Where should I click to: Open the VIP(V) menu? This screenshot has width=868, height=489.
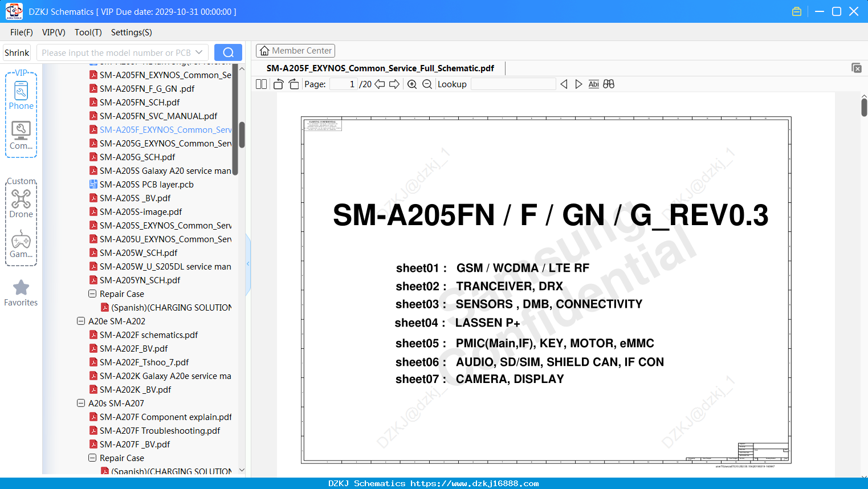coord(54,32)
